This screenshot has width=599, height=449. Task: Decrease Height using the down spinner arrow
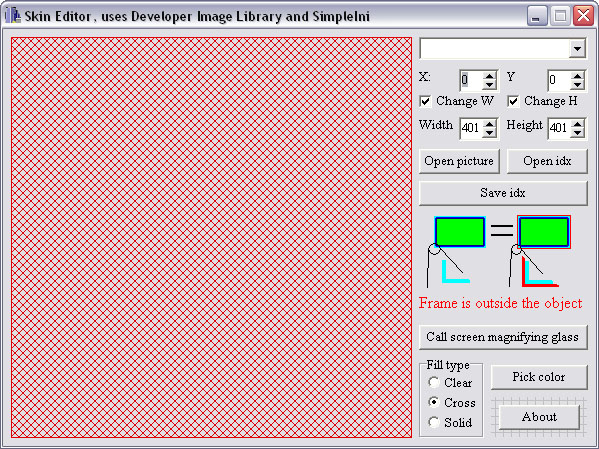pyautogui.click(x=577, y=133)
